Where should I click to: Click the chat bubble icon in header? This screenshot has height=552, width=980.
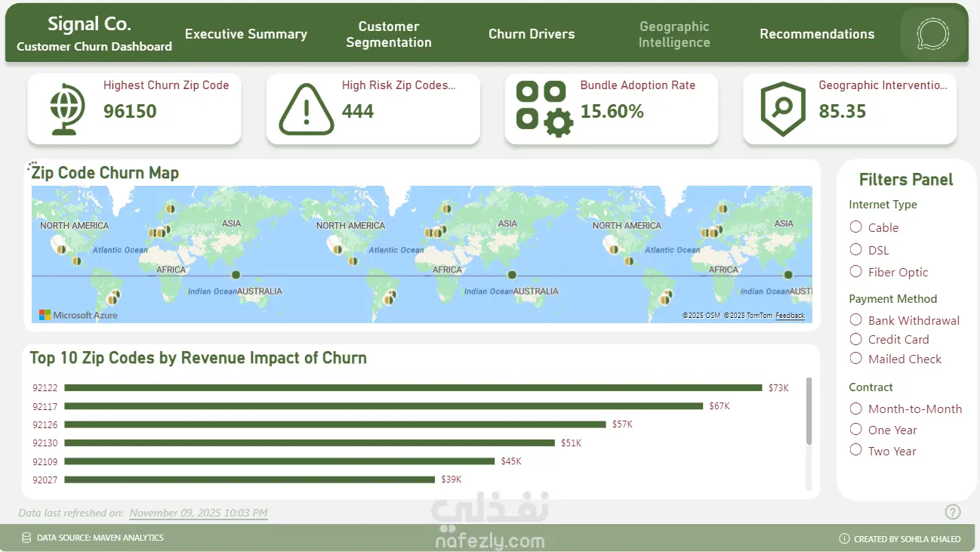point(932,34)
